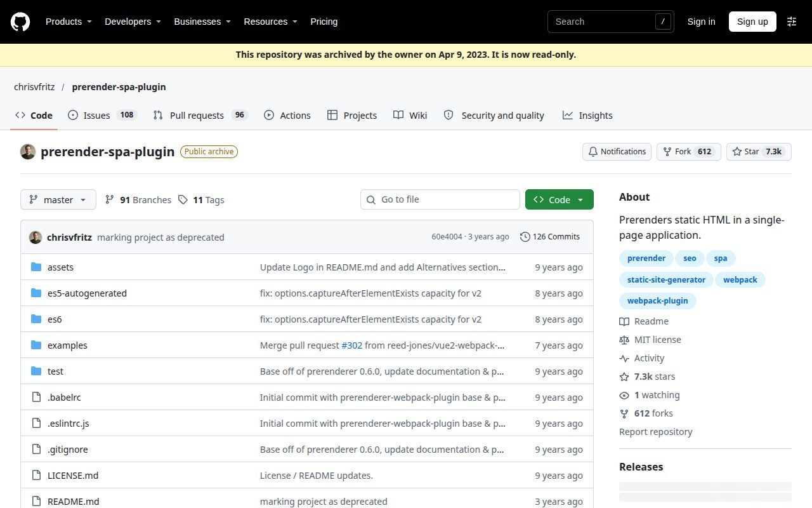Image resolution: width=812 pixels, height=508 pixels.
Task: Expand the Developers menu
Action: (133, 22)
